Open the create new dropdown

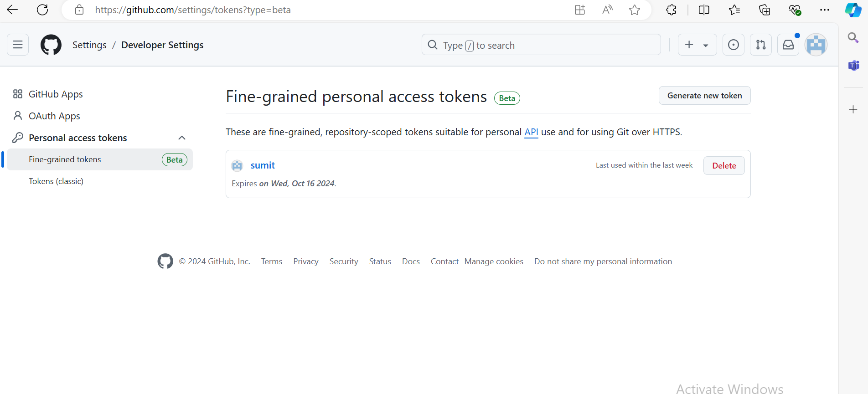(697, 45)
